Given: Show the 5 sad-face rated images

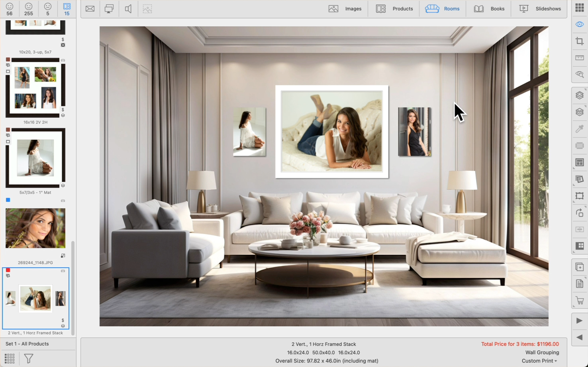Looking at the screenshot, I should click(48, 9).
